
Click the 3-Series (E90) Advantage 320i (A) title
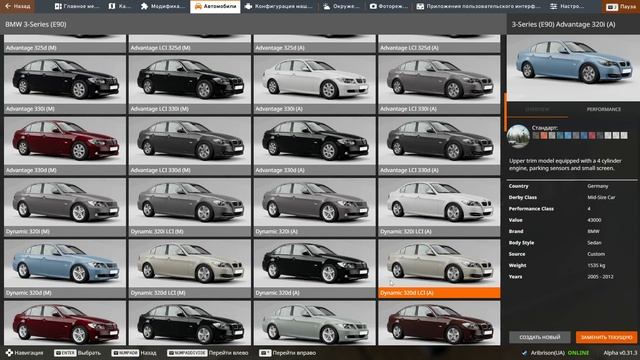[563, 24]
